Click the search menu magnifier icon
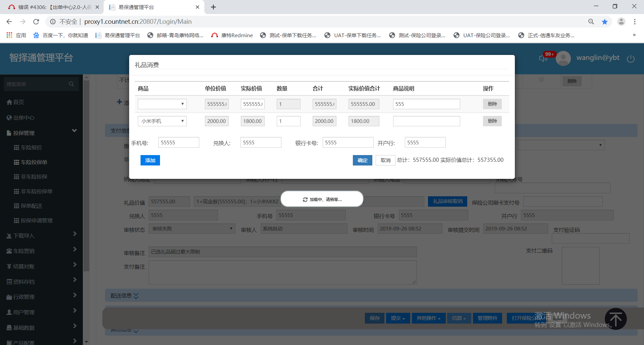Screen dimensions: 644x345 tap(71, 84)
